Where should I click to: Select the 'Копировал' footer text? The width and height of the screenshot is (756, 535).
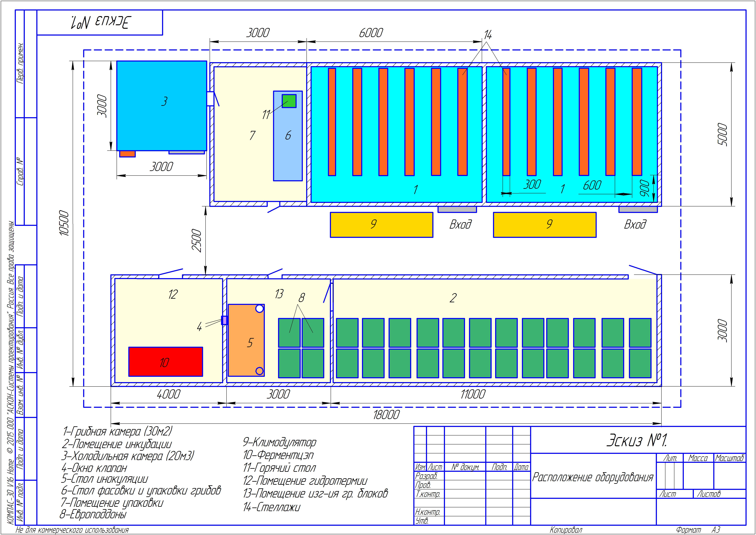(566, 530)
